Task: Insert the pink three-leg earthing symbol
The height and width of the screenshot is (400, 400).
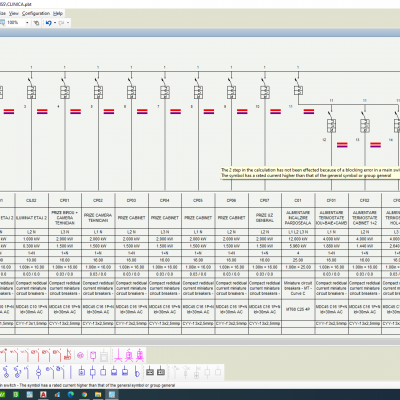Action: [x=117, y=355]
